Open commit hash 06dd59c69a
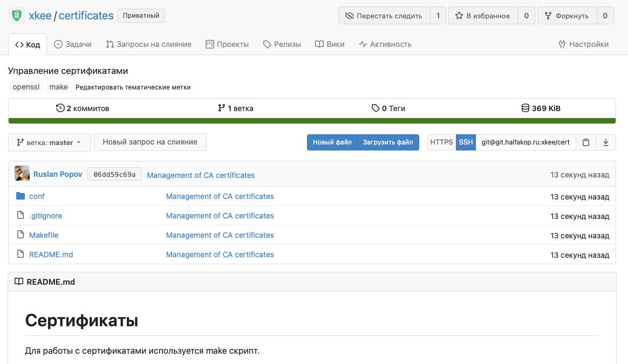This screenshot has width=628, height=364. [114, 174]
